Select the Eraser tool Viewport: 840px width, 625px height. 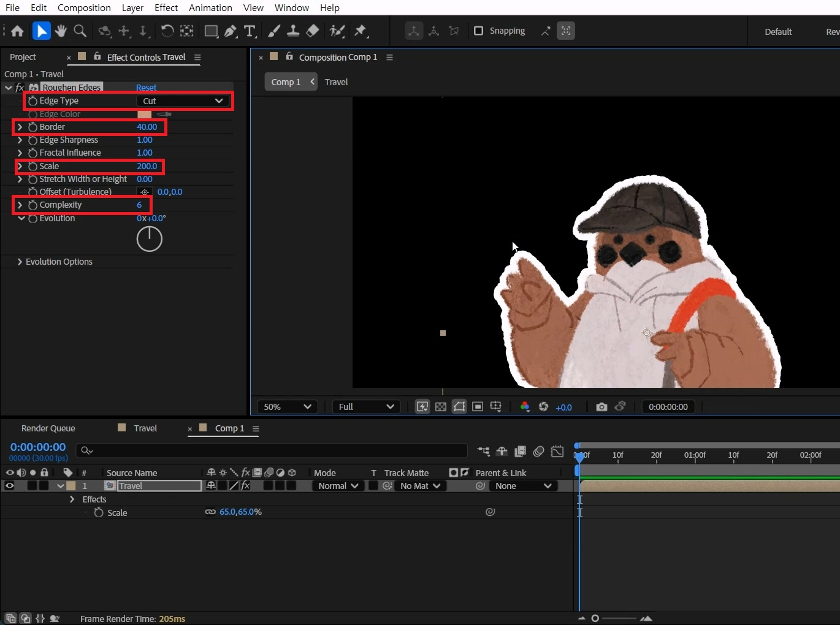(313, 31)
